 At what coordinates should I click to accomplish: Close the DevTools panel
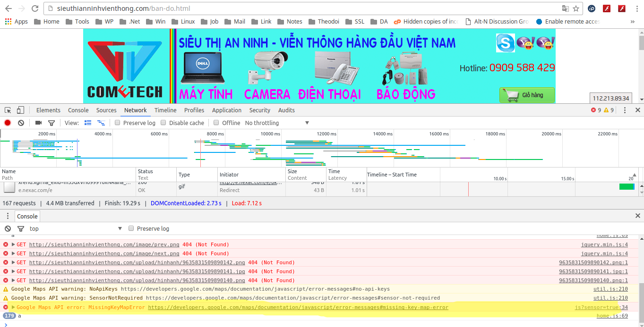(637, 110)
